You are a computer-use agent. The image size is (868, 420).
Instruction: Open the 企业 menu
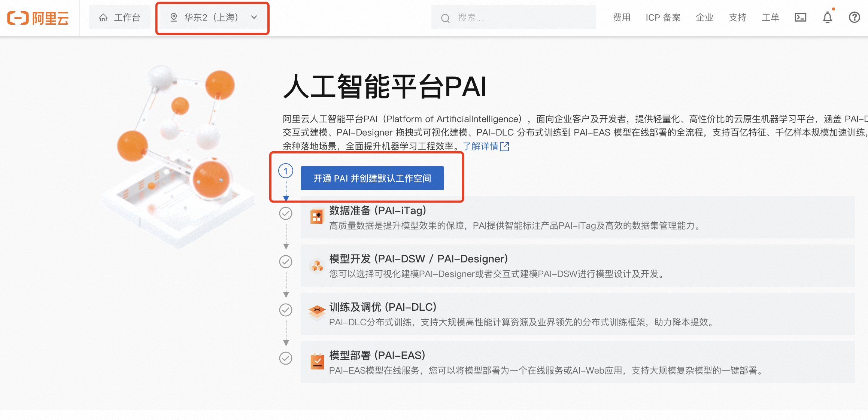704,18
